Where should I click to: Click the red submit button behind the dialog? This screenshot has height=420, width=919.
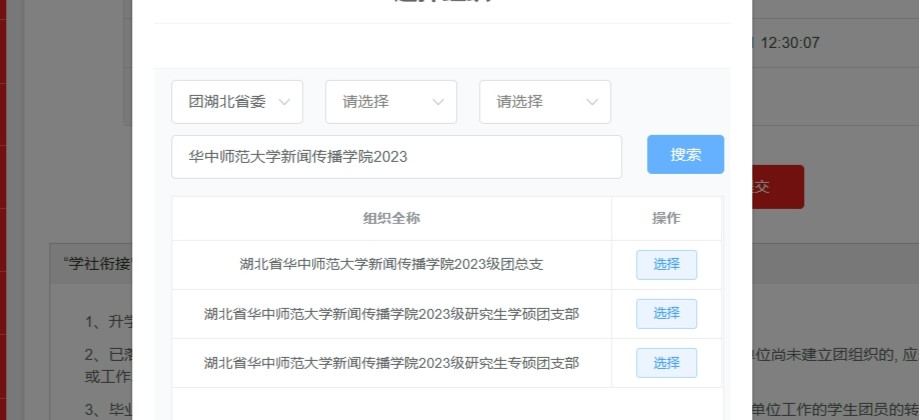778,187
